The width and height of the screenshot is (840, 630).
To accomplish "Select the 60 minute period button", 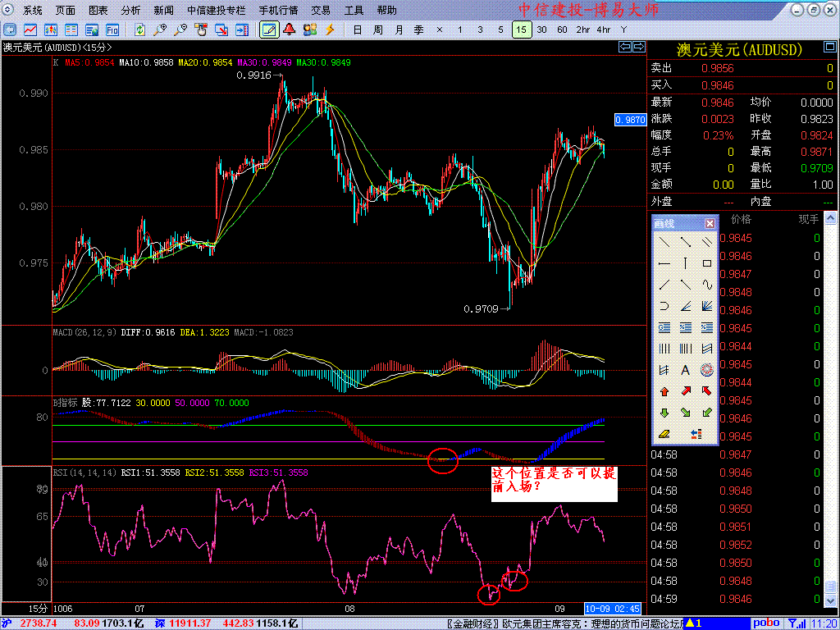I will pos(563,30).
